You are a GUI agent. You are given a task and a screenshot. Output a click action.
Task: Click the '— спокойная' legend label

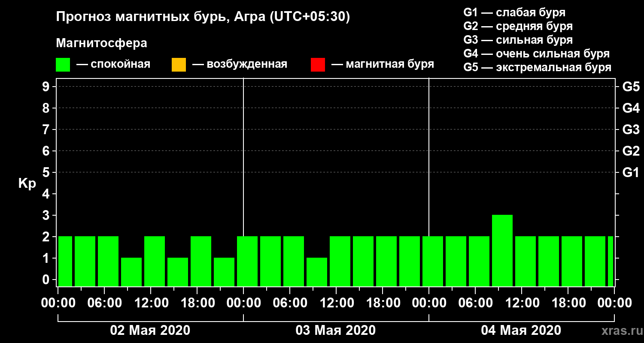click(113, 64)
